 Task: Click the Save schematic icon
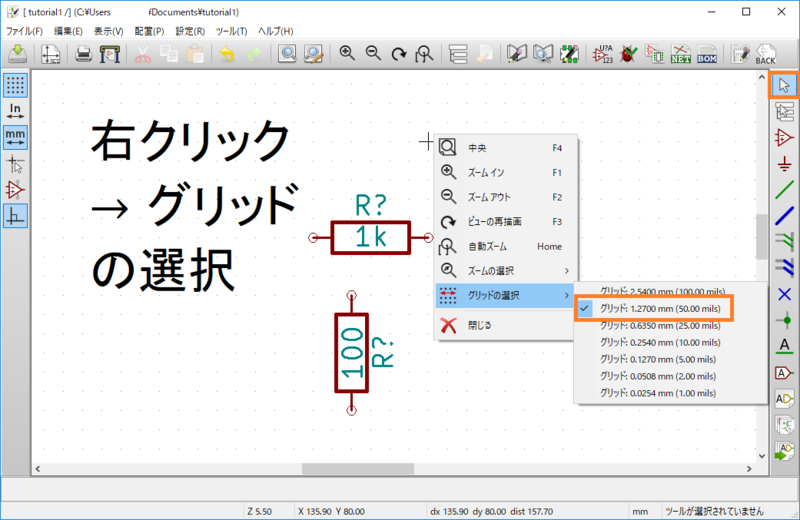coord(18,54)
